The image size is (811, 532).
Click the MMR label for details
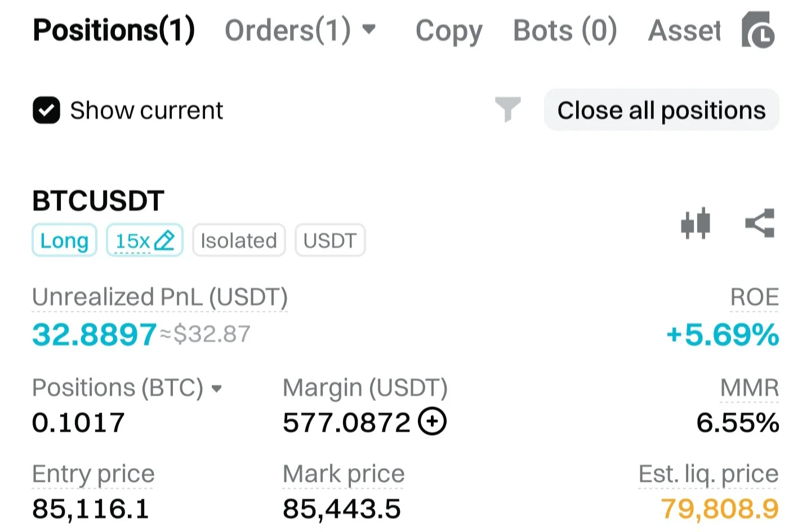point(749,388)
